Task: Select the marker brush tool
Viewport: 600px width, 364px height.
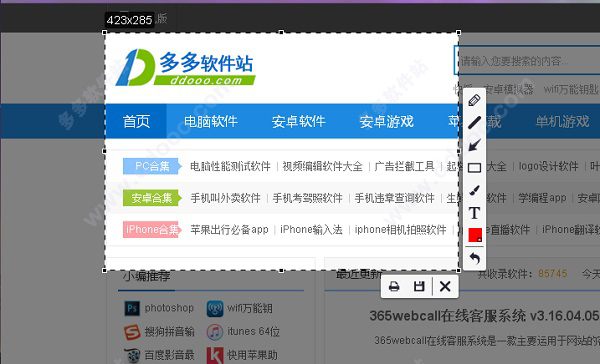Action: coord(474,190)
